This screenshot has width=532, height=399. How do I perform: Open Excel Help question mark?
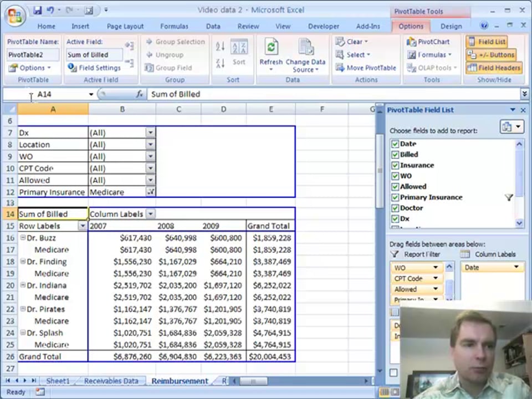[484, 25]
